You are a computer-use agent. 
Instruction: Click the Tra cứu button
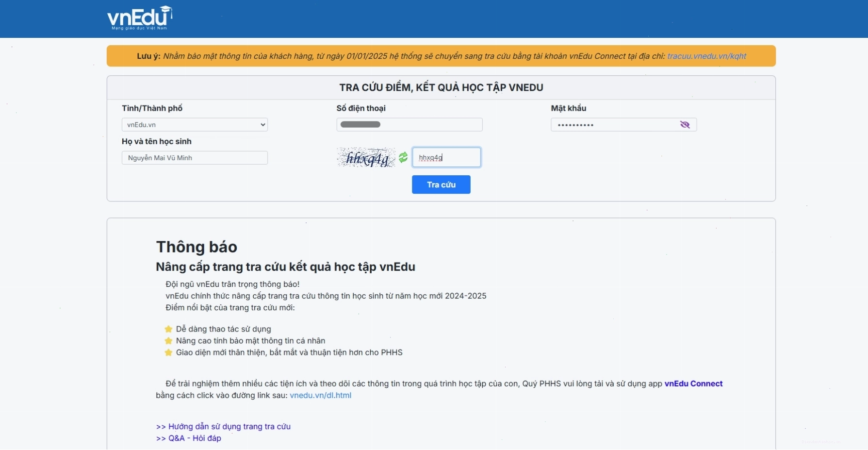point(441,184)
